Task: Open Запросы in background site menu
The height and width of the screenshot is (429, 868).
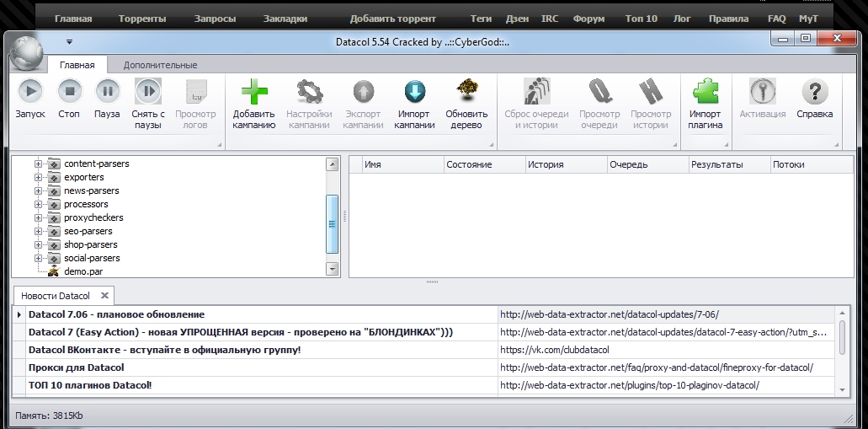Action: (x=215, y=19)
